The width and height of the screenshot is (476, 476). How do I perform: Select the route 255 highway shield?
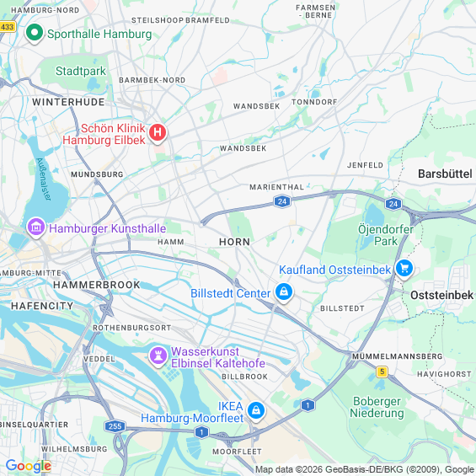coord(115,426)
